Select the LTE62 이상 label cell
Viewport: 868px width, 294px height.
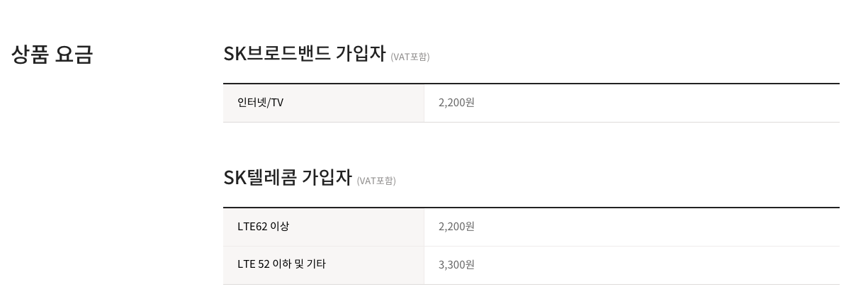tap(323, 227)
